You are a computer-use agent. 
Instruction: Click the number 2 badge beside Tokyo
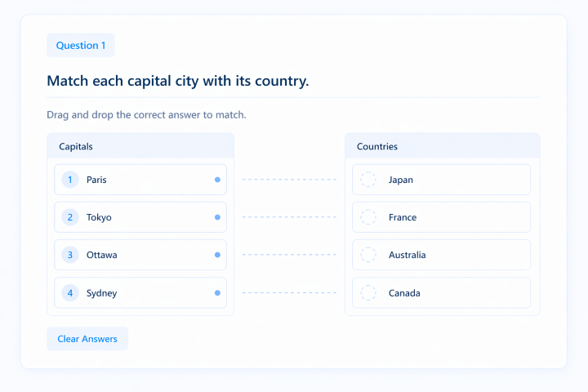[x=70, y=217]
